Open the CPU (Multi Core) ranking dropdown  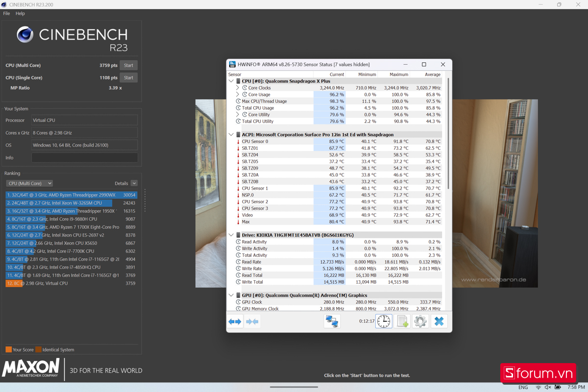29,183
